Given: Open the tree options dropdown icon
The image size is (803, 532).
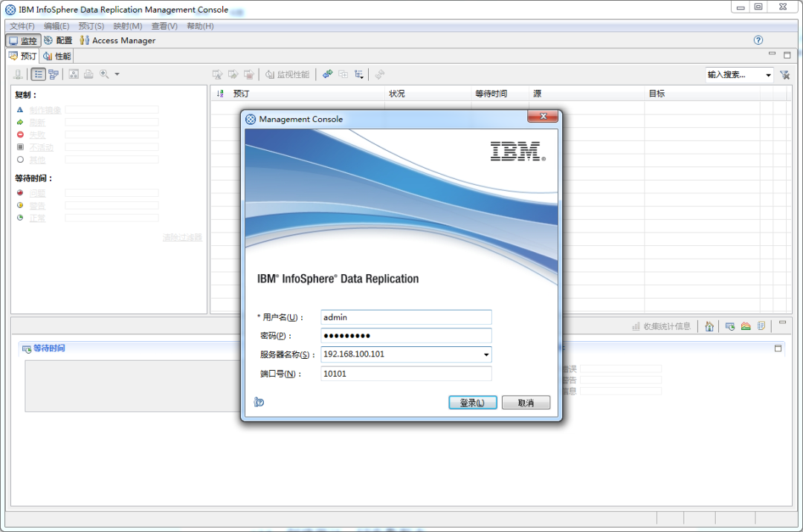Looking at the screenshot, I should (x=359, y=75).
